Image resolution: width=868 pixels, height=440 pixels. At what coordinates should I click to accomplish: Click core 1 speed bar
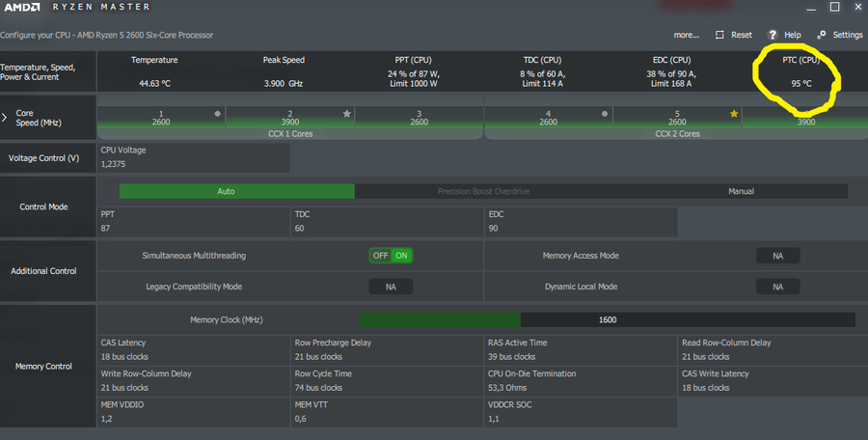[161, 118]
